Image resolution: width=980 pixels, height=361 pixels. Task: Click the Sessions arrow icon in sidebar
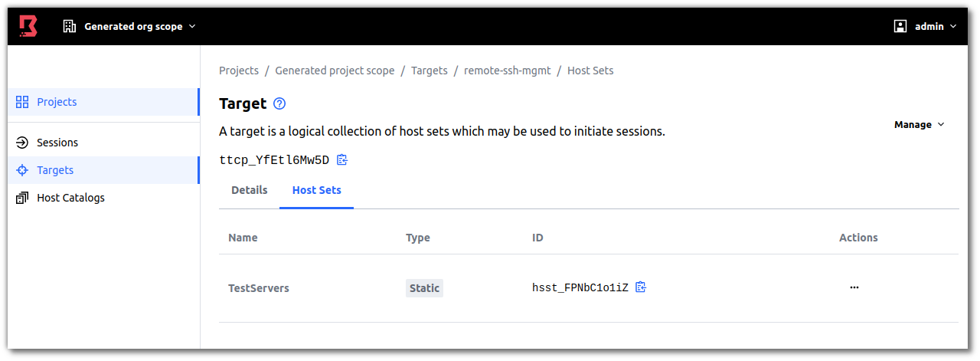point(22,143)
